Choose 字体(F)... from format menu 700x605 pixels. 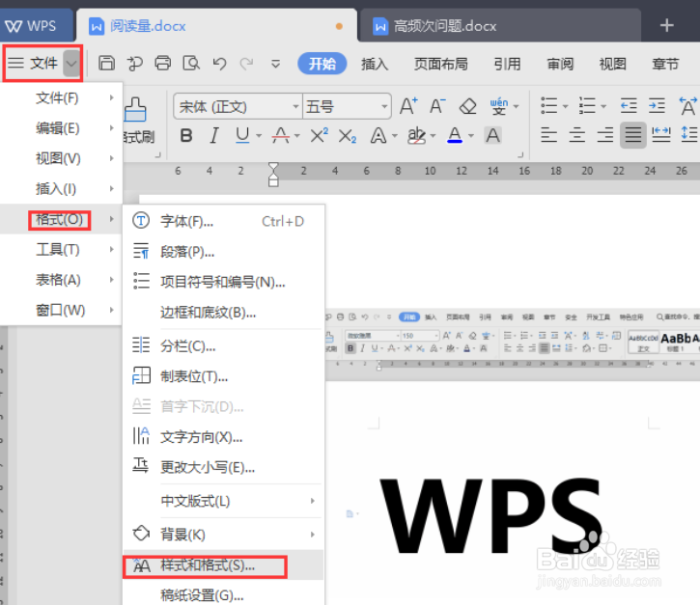(224, 221)
